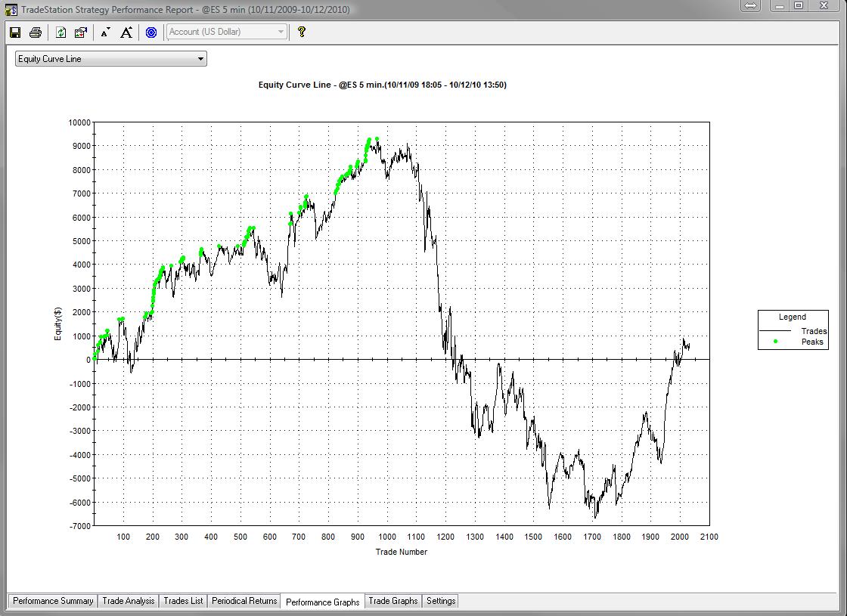Click the 2100 x-axis value
Viewport: 847px width, 616px height.
709,537
